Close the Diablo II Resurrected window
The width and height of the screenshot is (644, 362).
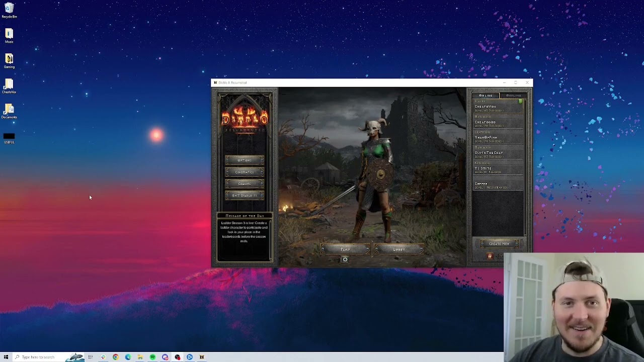[x=527, y=82]
